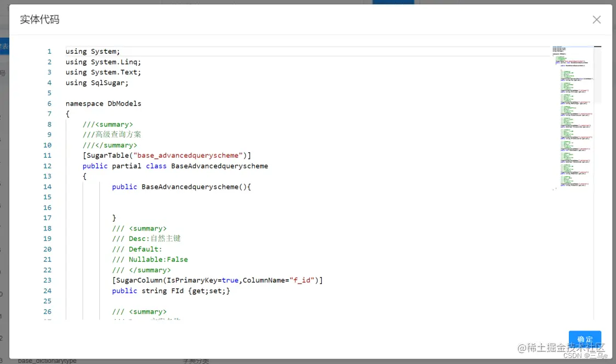The height and width of the screenshot is (364, 616).
Task: Click the '/// </summary>' on line 22
Action: pos(141,270)
